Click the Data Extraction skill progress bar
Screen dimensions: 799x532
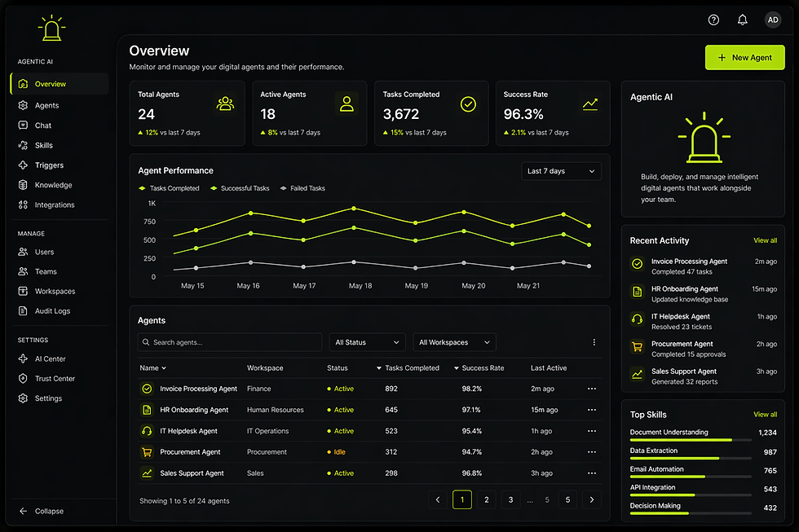[691, 458]
